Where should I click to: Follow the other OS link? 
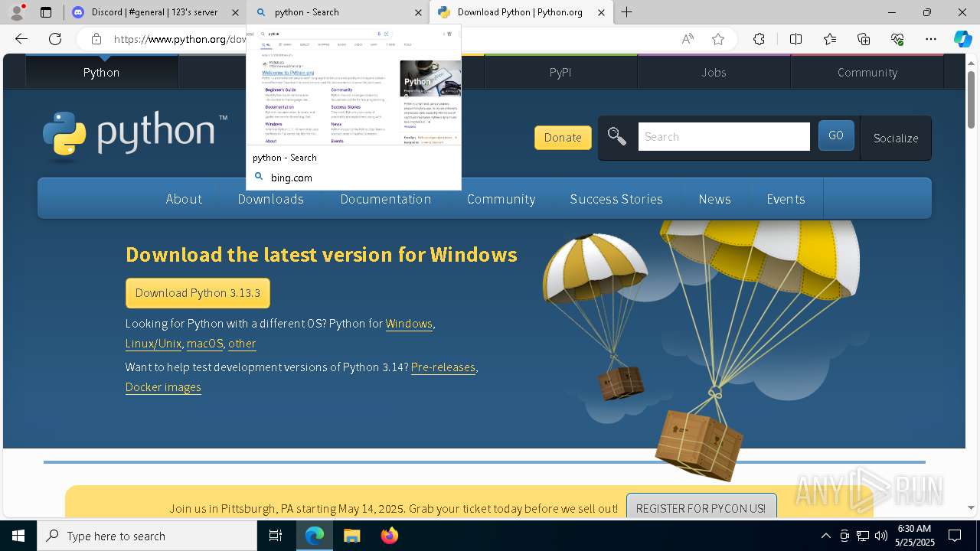[x=242, y=344]
